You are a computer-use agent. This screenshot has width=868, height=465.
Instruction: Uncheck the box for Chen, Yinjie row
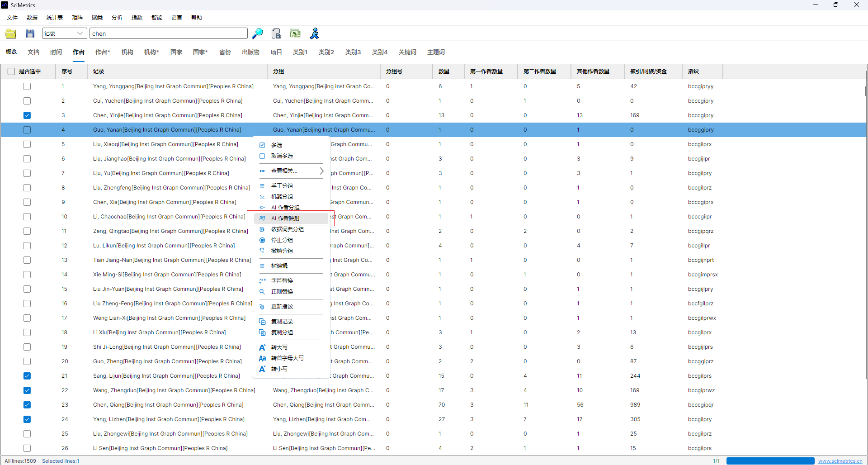point(27,115)
